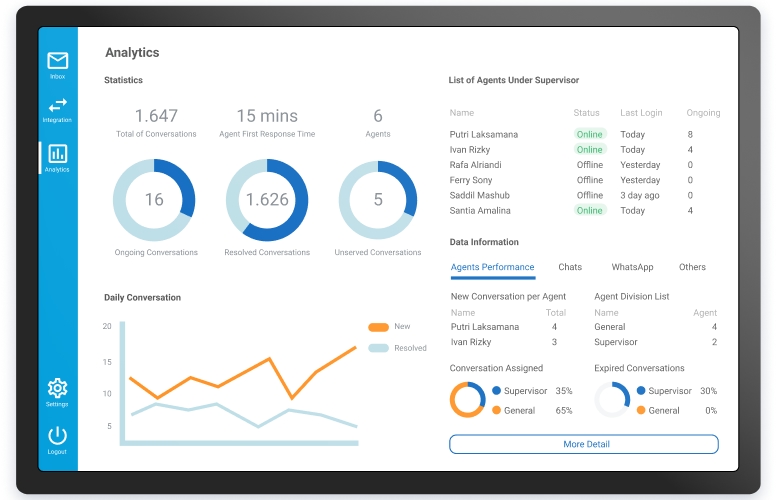Select the Agents Performance tab

click(492, 267)
